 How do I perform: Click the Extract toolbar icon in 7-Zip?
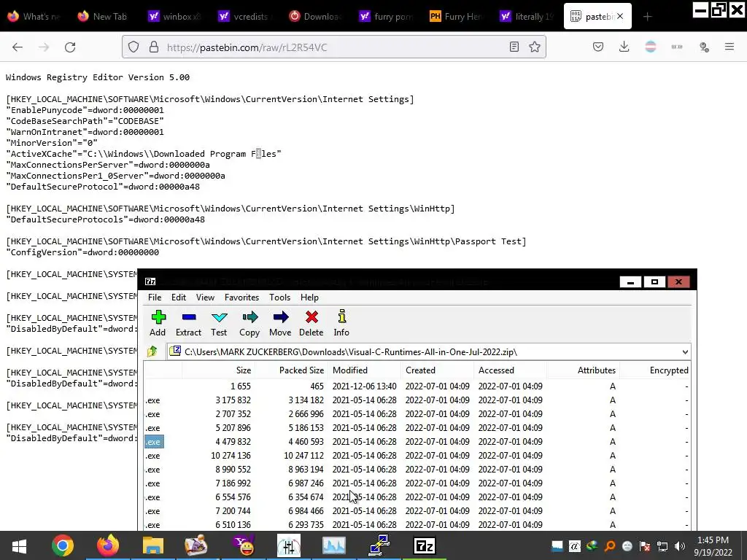(x=189, y=323)
